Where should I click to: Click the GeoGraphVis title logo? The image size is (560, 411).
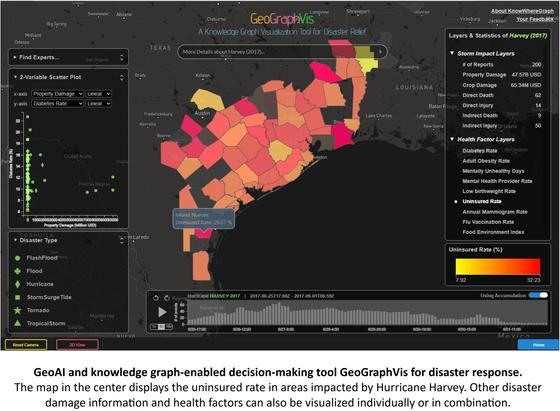pyautogui.click(x=282, y=19)
